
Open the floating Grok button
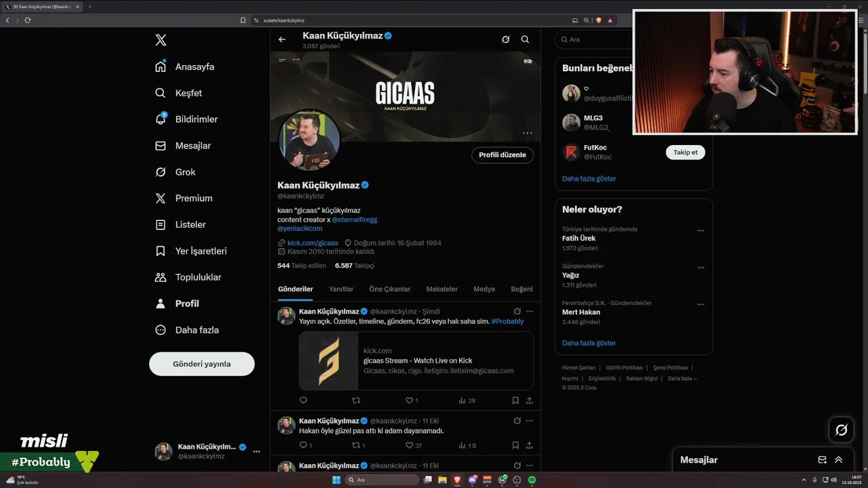(842, 430)
